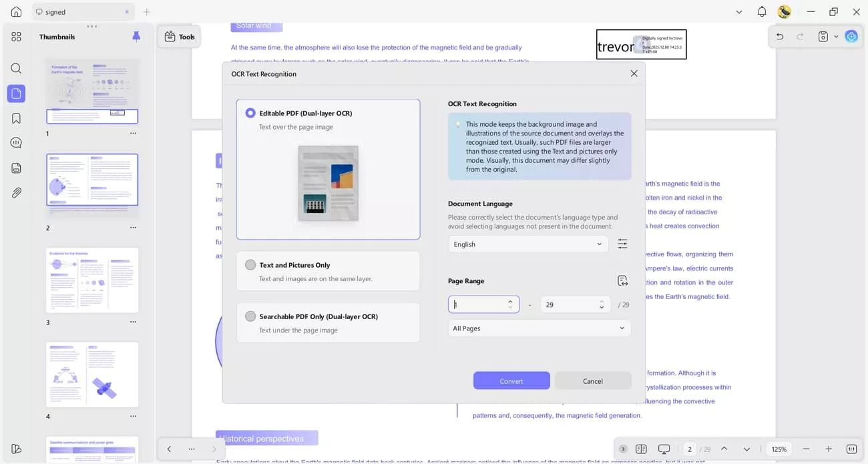Open the attachments paperclip panel

(x=16, y=193)
